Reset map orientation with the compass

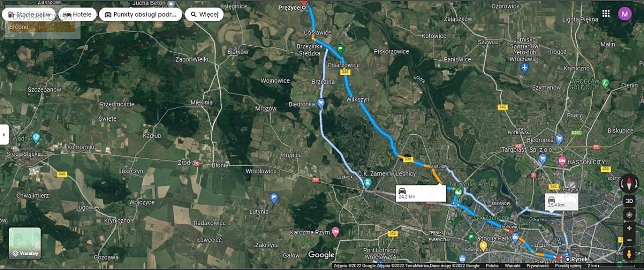629,184
